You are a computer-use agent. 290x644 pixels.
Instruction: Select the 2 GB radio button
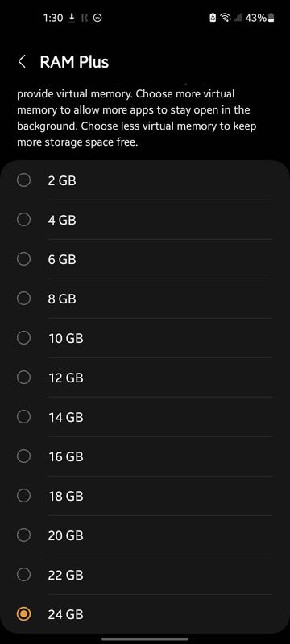coord(24,180)
